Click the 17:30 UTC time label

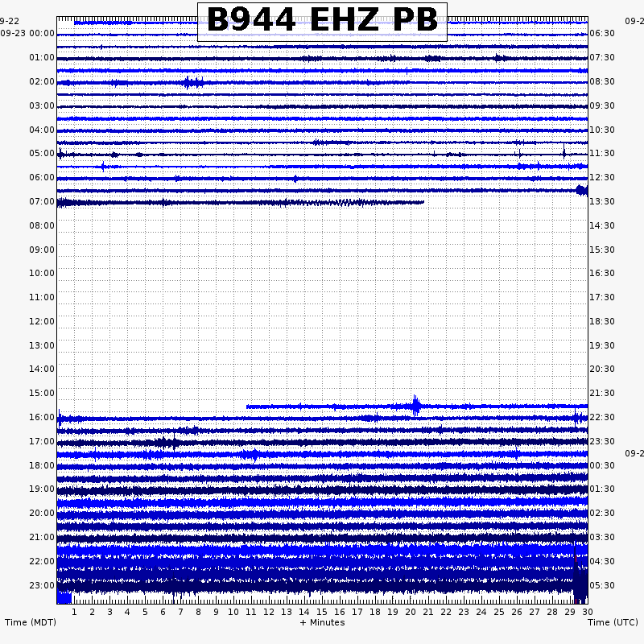pyautogui.click(x=602, y=297)
